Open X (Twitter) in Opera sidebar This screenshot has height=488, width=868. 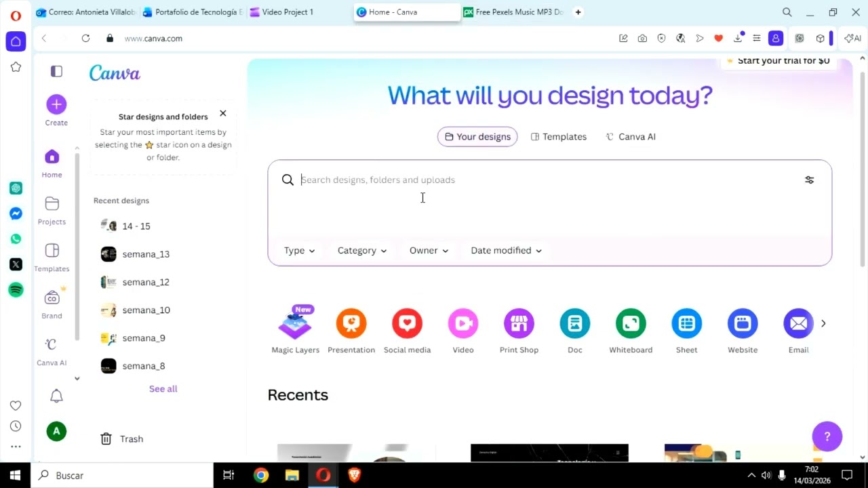(16, 264)
